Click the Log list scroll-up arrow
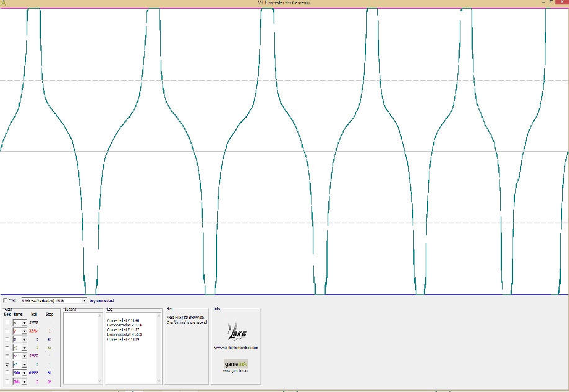 click(159, 316)
